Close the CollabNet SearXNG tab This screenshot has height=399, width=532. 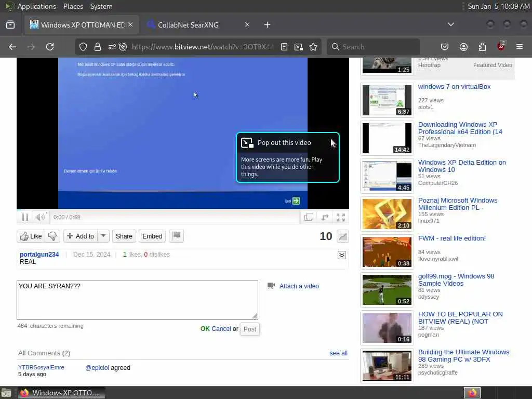tap(247, 24)
